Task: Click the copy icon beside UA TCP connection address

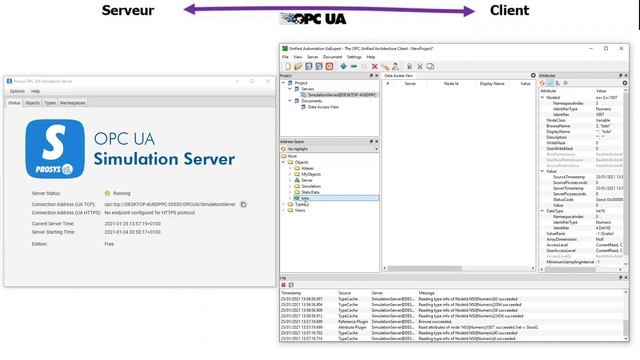Action: (243, 204)
